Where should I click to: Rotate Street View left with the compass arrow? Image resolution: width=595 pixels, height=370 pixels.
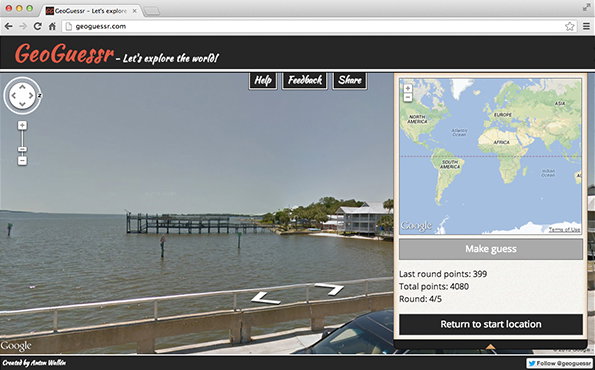coord(14,96)
